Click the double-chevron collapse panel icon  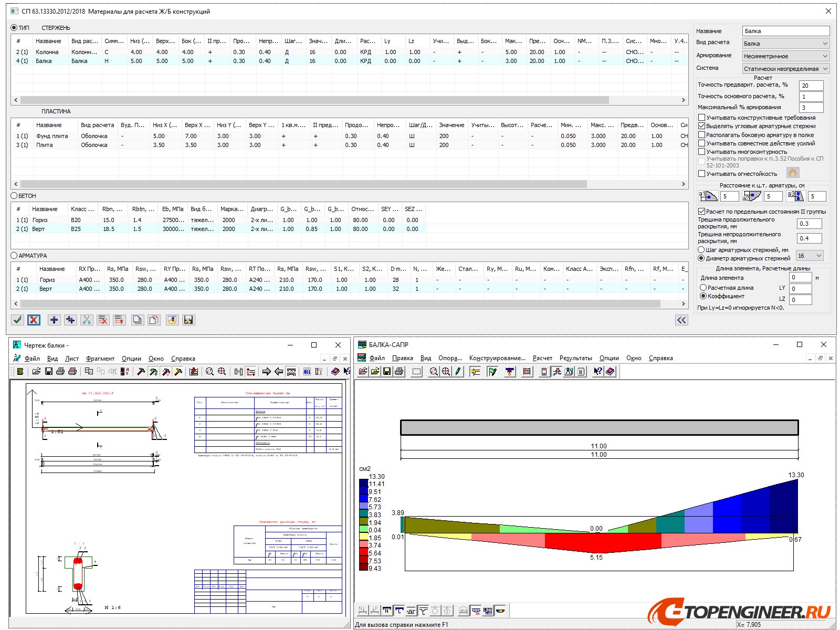pos(681,320)
